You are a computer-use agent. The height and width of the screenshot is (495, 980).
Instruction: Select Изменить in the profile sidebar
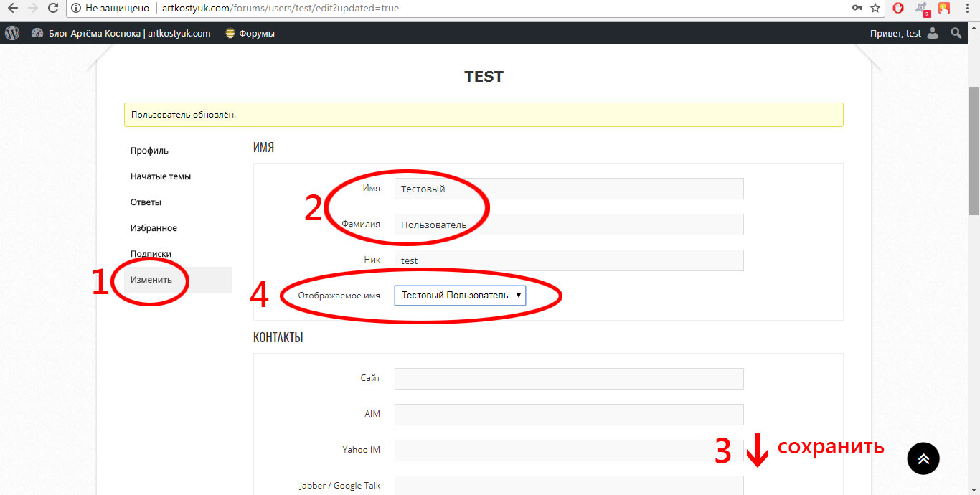[151, 280]
